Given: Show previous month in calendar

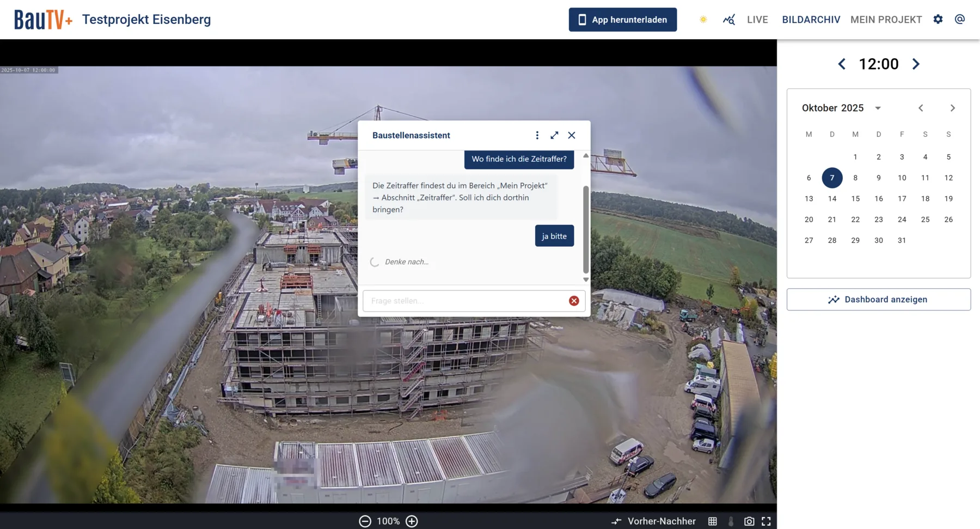Looking at the screenshot, I should click(921, 108).
